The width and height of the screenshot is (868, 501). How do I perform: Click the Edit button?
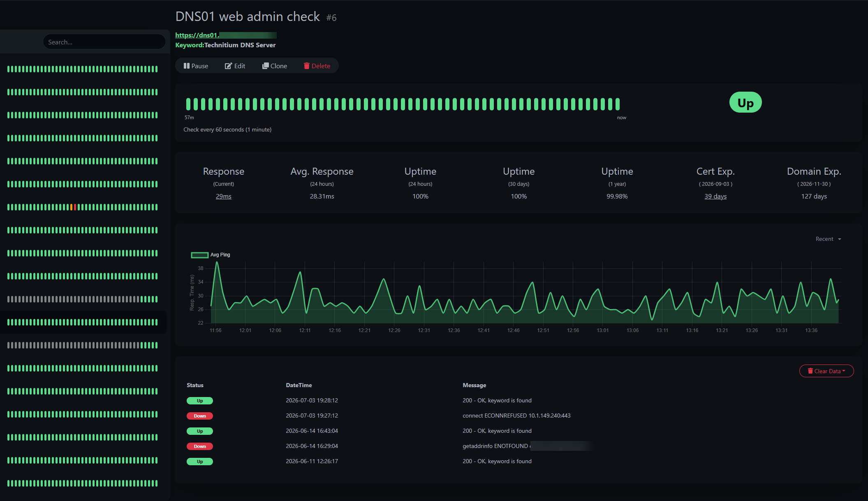235,66
